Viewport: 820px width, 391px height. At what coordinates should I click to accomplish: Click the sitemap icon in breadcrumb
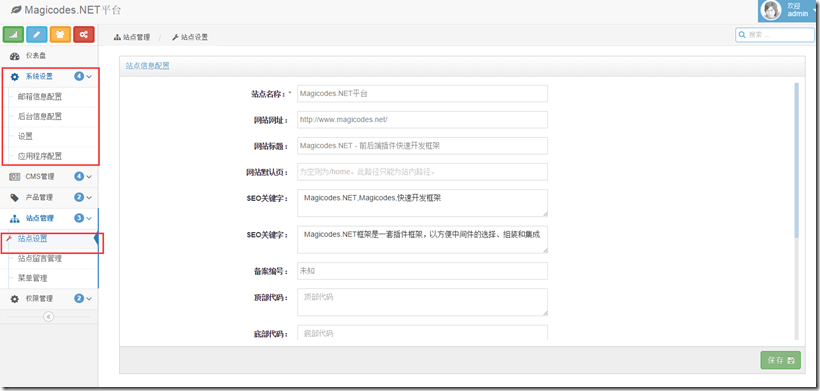click(117, 38)
